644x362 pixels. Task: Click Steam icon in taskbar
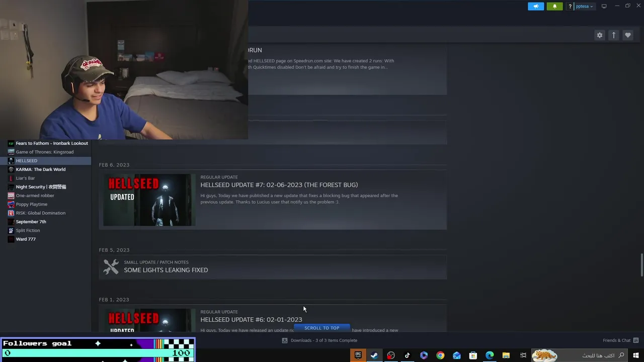[x=374, y=355]
